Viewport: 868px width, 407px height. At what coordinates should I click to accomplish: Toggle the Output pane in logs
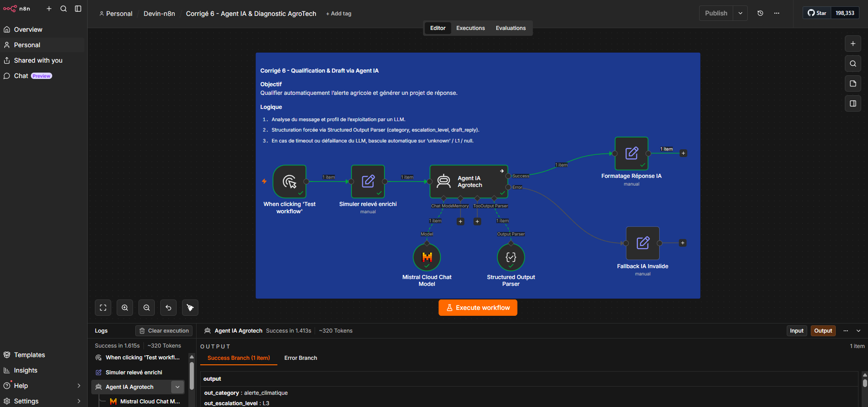click(x=823, y=331)
